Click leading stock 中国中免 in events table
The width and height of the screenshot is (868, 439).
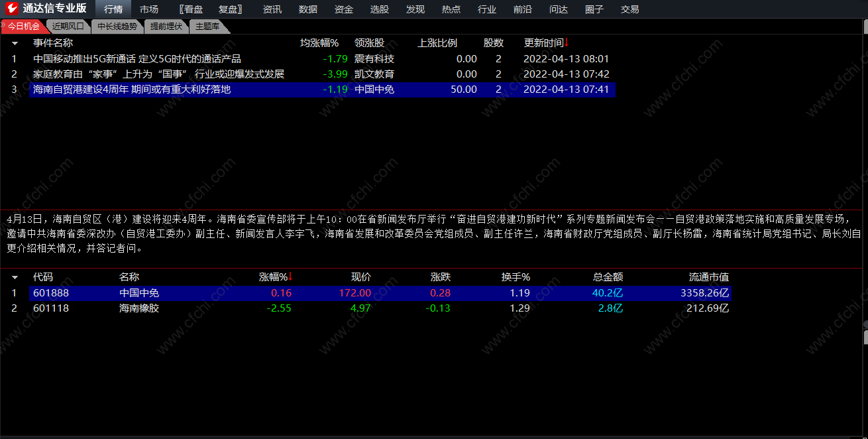pos(374,89)
